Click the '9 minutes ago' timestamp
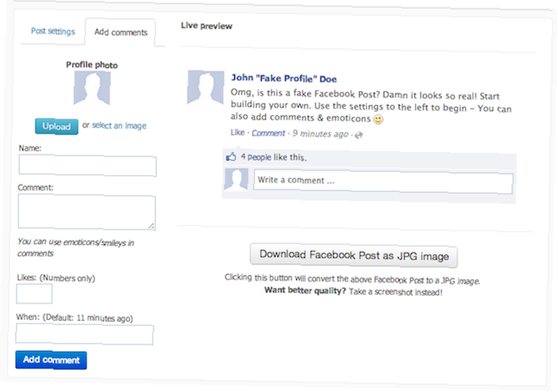 coord(320,134)
